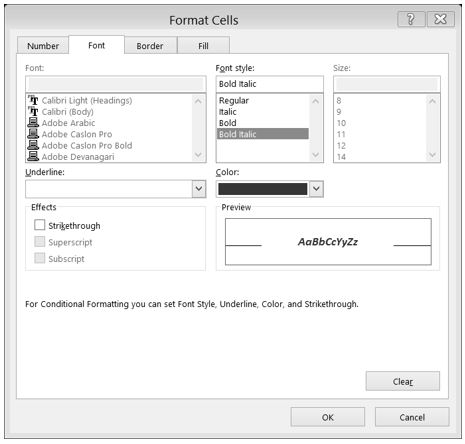Choose Regular font style
465x444 pixels.
[x=263, y=100]
